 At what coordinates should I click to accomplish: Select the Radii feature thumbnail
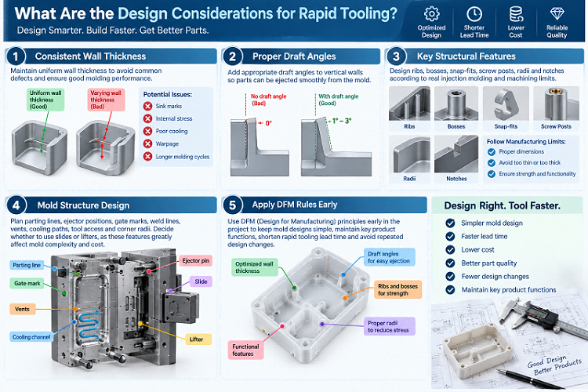coord(409,159)
